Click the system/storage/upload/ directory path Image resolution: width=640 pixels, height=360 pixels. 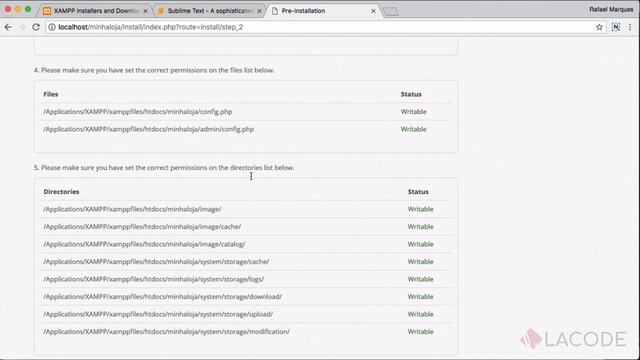pos(158,314)
